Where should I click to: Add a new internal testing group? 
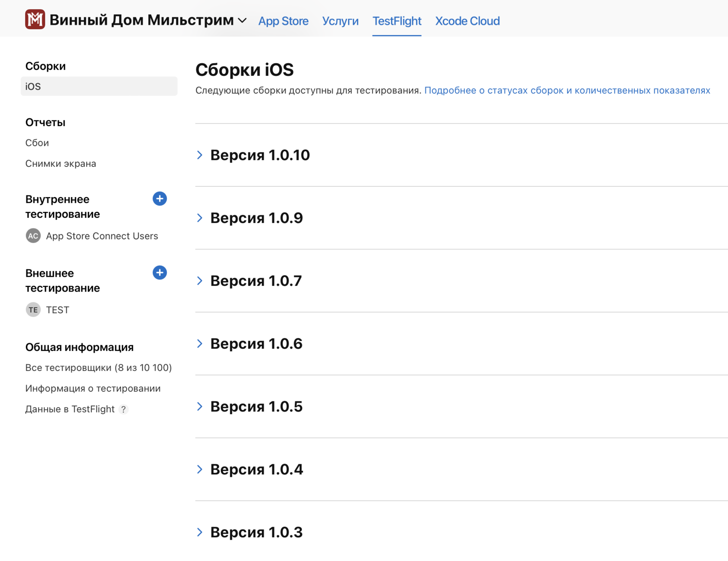[x=159, y=199]
